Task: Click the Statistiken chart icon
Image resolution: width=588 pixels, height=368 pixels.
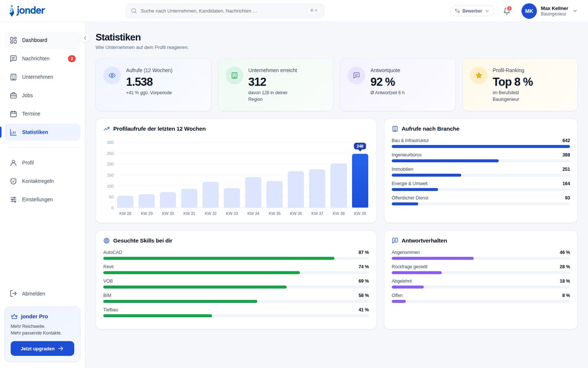Action: 13,132
